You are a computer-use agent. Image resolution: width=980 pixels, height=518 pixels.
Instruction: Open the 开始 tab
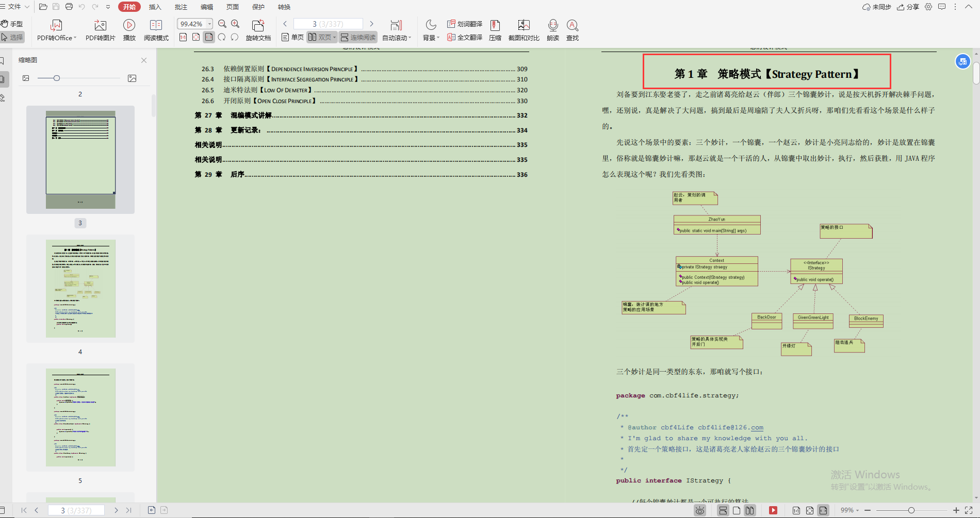pos(129,7)
